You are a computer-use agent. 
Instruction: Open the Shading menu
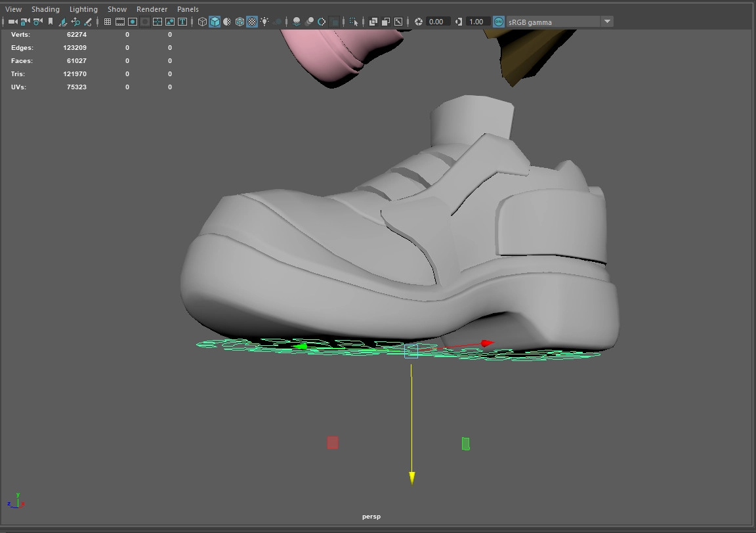point(45,9)
